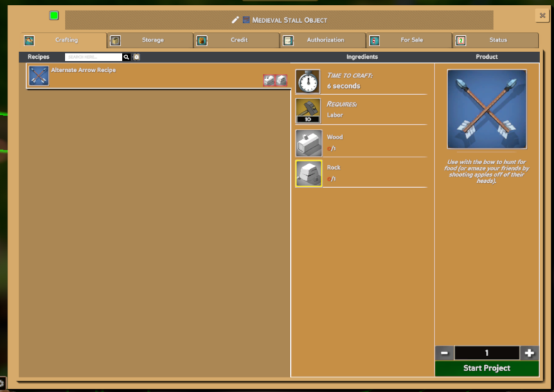Viewport: 554px width, 392px height.
Task: Switch to the Storage tab
Action: 150,40
